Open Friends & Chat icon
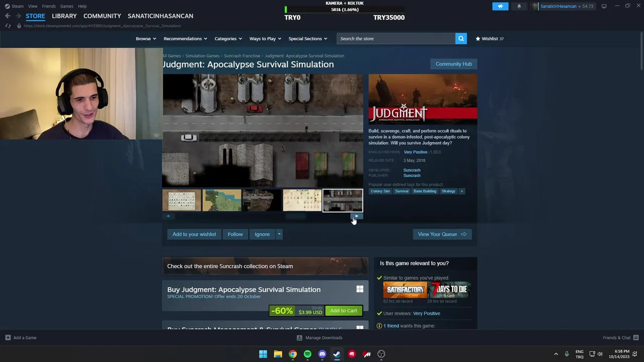The image size is (644, 362). [x=636, y=338]
